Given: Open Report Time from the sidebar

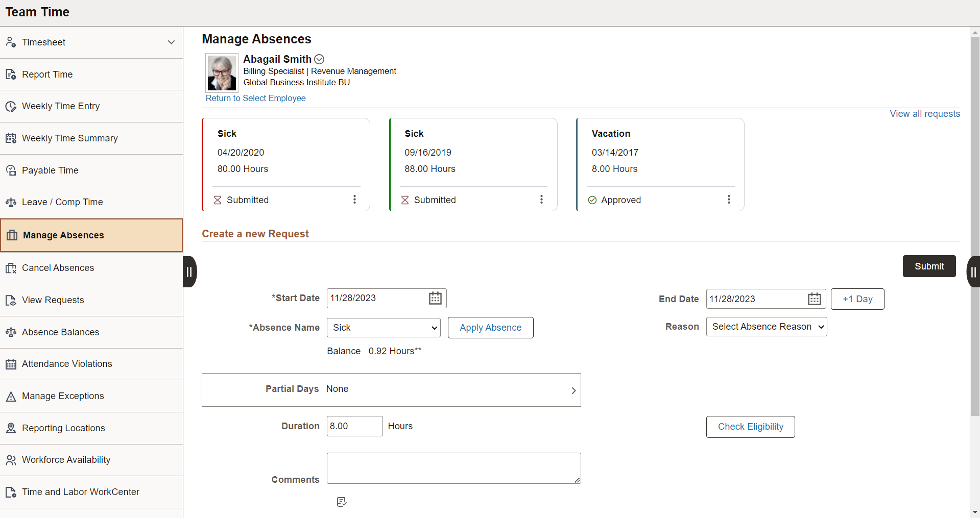Looking at the screenshot, I should (x=11, y=74).
